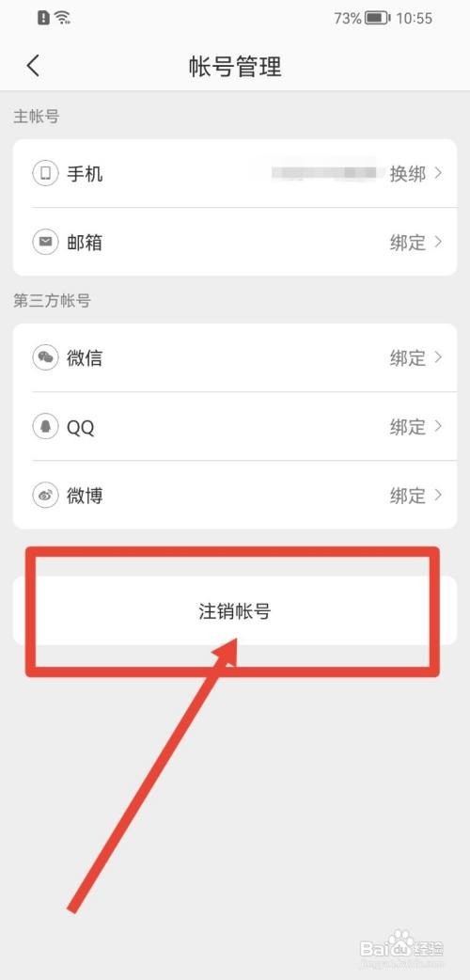
Task: Open the chevron next to 换绑
Action: [x=438, y=173]
